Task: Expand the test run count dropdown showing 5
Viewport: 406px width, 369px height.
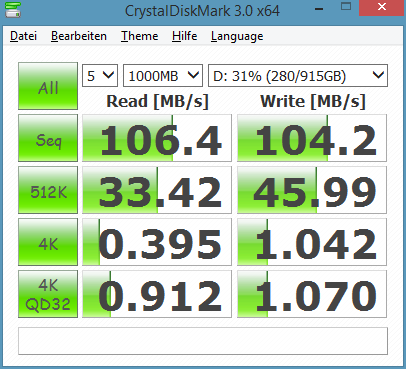Action: [100, 76]
